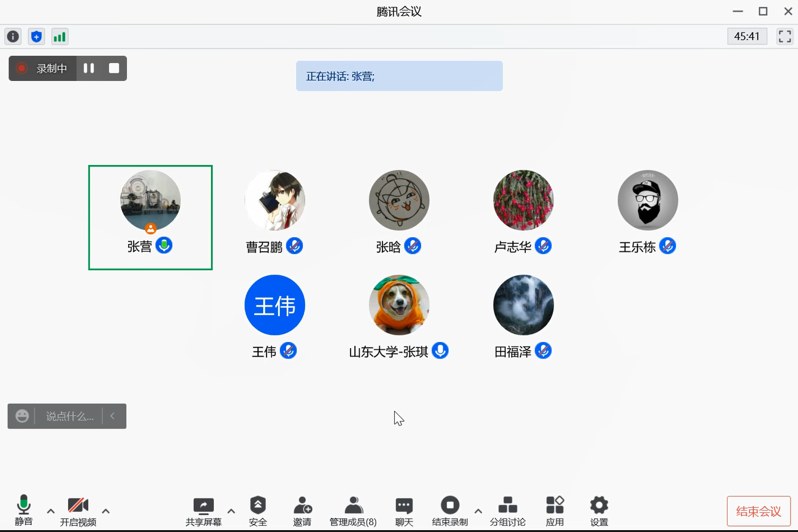This screenshot has height=532, width=798.
Task: Open the 应用 apps panel
Action: tap(555, 511)
